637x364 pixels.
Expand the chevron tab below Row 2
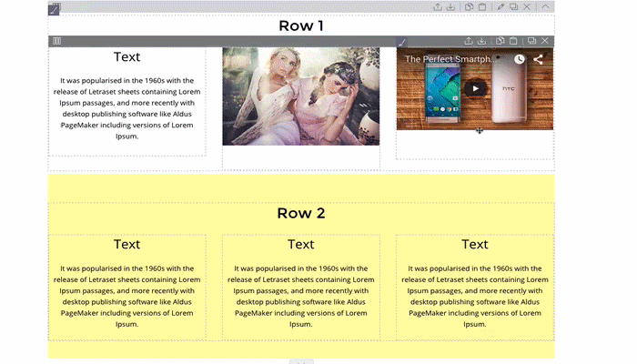point(301,361)
